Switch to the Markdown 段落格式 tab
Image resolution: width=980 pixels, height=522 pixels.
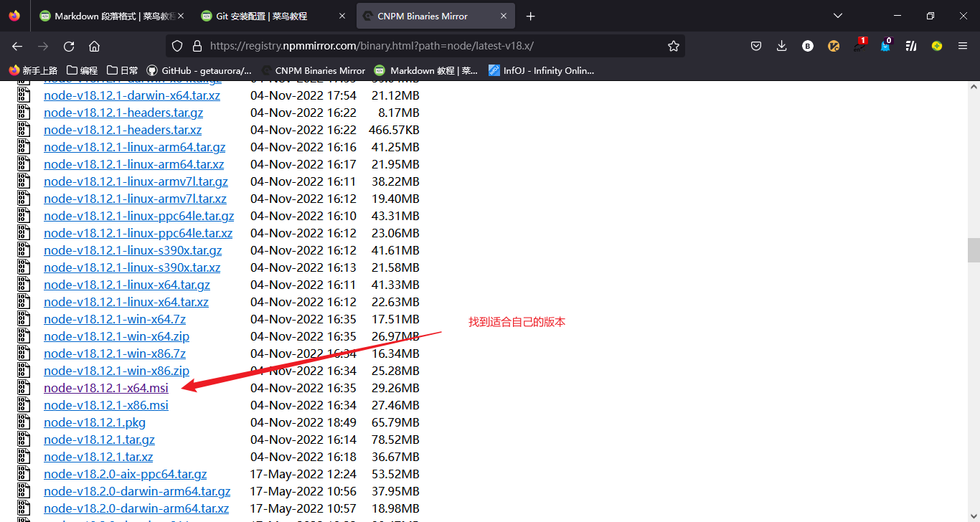tap(111, 16)
